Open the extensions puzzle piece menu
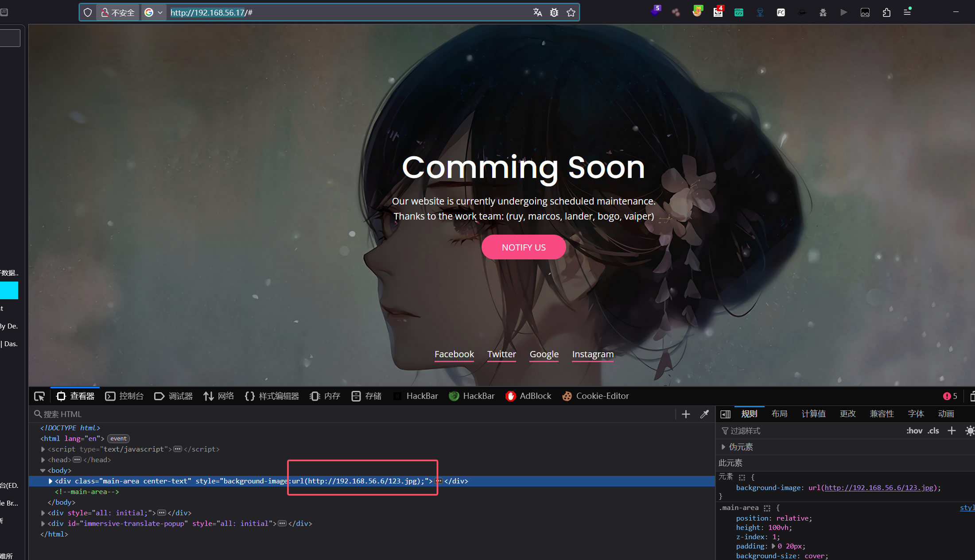The height and width of the screenshot is (560, 975). 886,12
